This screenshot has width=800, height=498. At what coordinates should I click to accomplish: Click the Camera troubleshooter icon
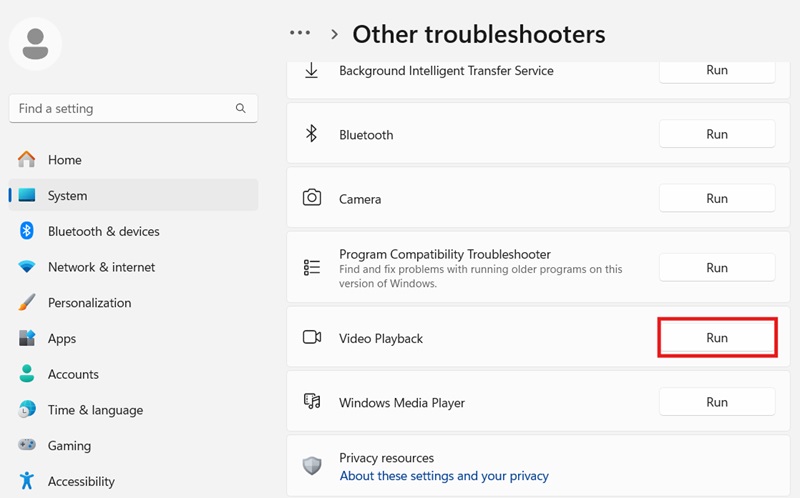312,197
